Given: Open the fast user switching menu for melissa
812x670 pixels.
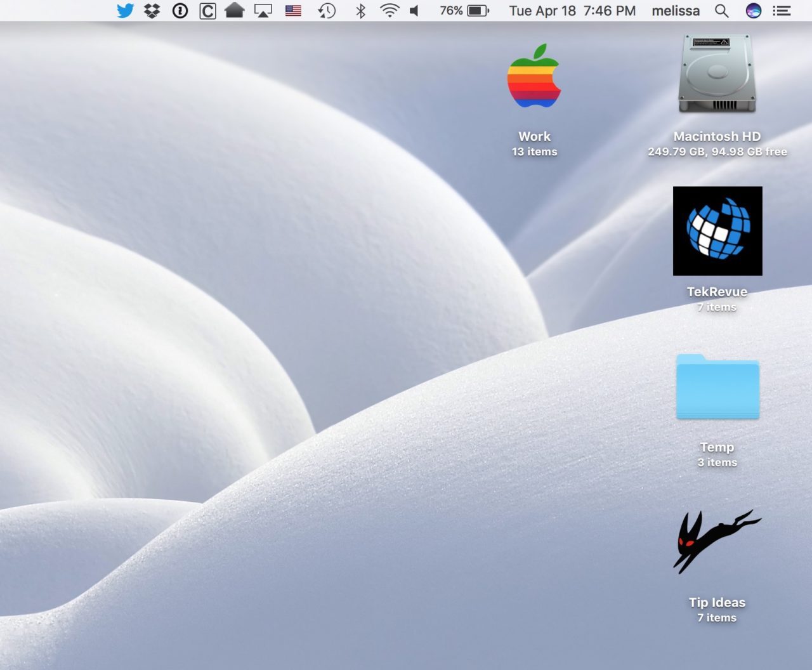Looking at the screenshot, I should click(x=675, y=11).
